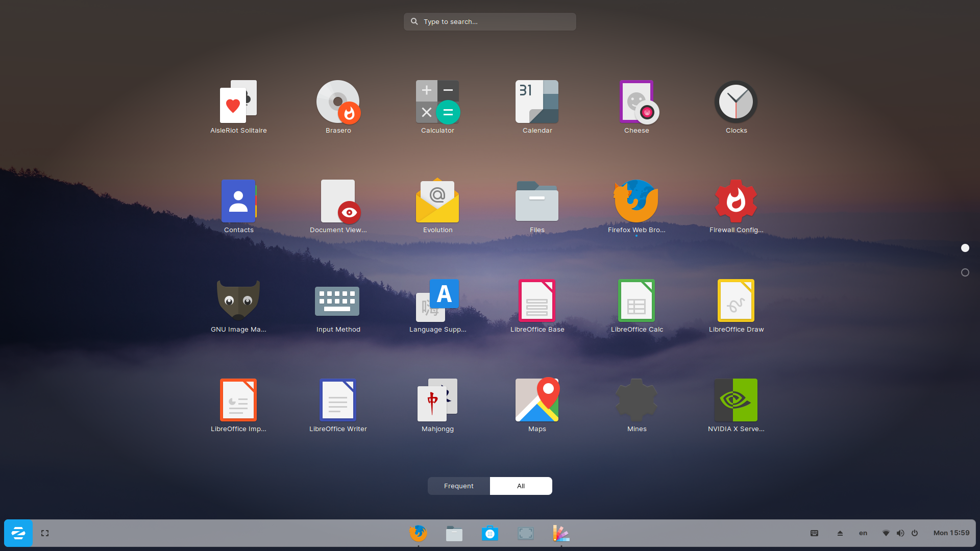Launch LibreOffice Draw
The height and width of the screenshot is (551, 980).
(x=736, y=306)
